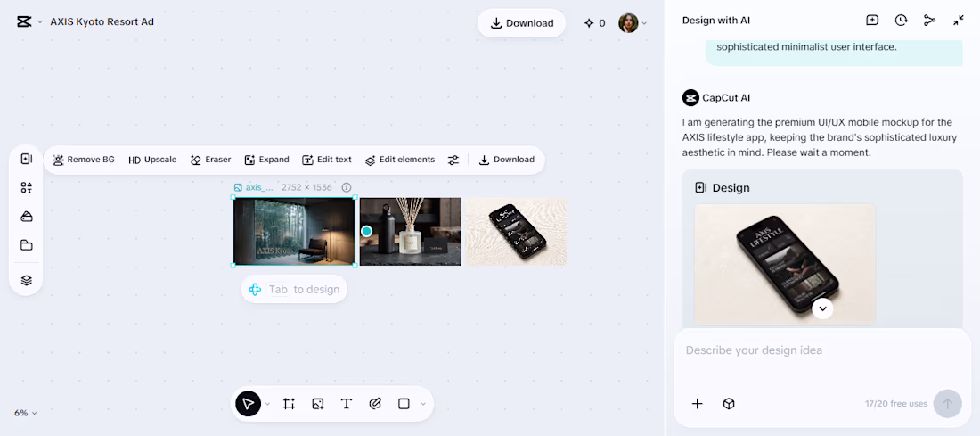Click the 3D cube icon in chat input
The image size is (980, 436).
pyautogui.click(x=729, y=404)
